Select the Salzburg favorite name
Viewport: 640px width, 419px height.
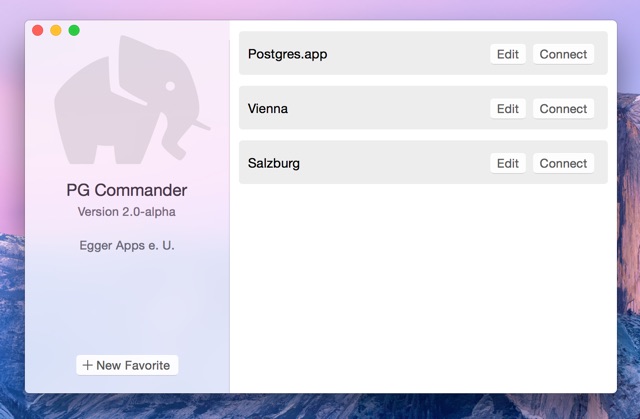pyautogui.click(x=273, y=163)
